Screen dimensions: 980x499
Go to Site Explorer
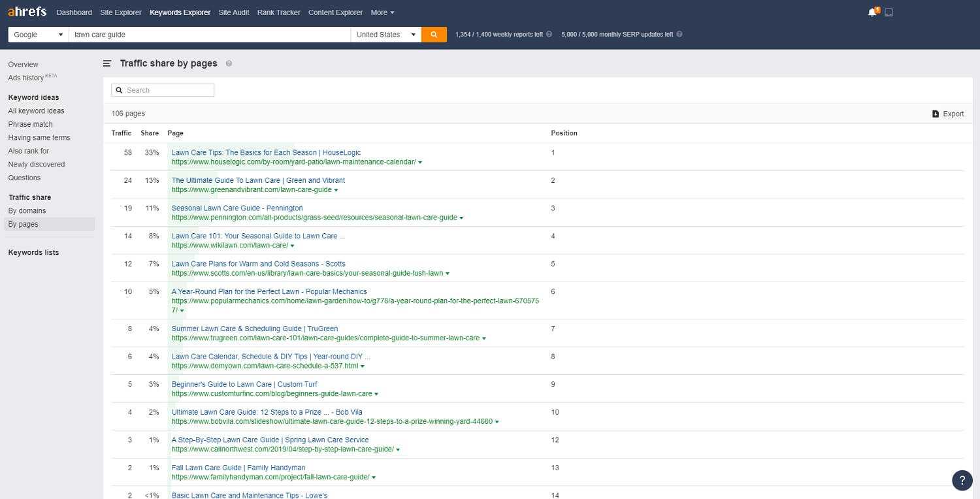point(121,12)
